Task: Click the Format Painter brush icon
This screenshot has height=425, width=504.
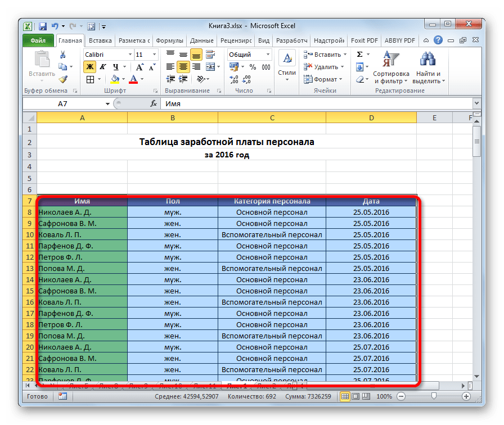Action: pyautogui.click(x=63, y=79)
